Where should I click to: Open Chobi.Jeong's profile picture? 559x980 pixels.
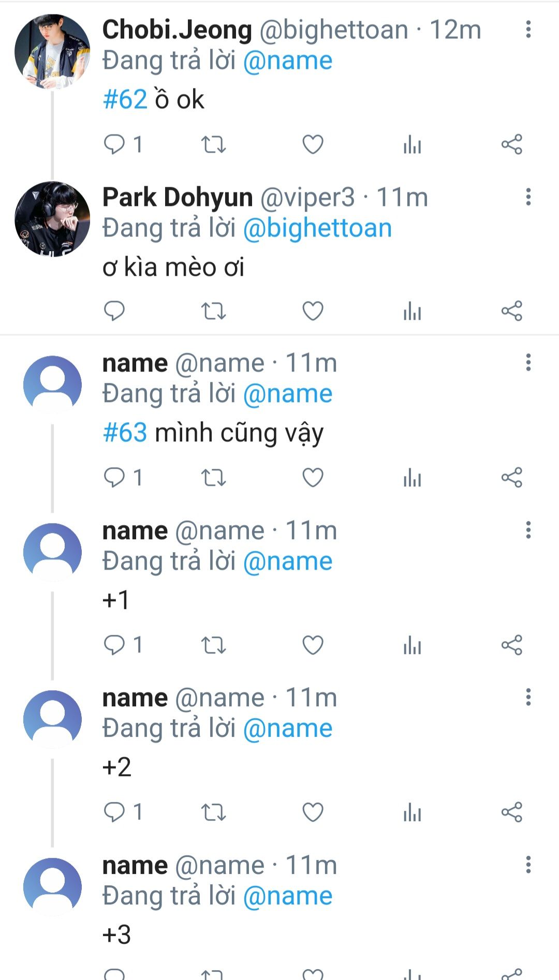tap(52, 52)
